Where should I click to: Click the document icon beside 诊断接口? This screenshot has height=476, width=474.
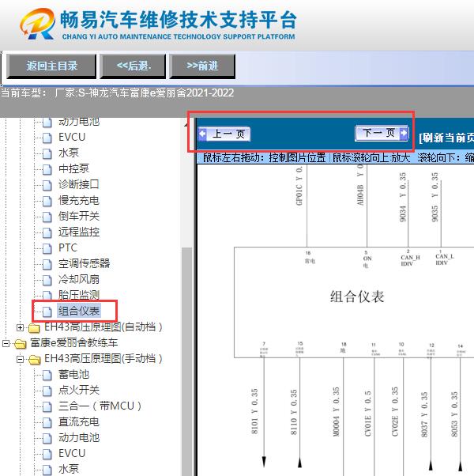47,185
